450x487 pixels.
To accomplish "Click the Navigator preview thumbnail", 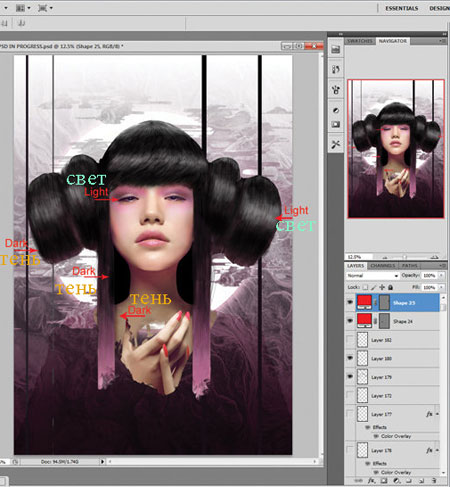I will (396, 149).
